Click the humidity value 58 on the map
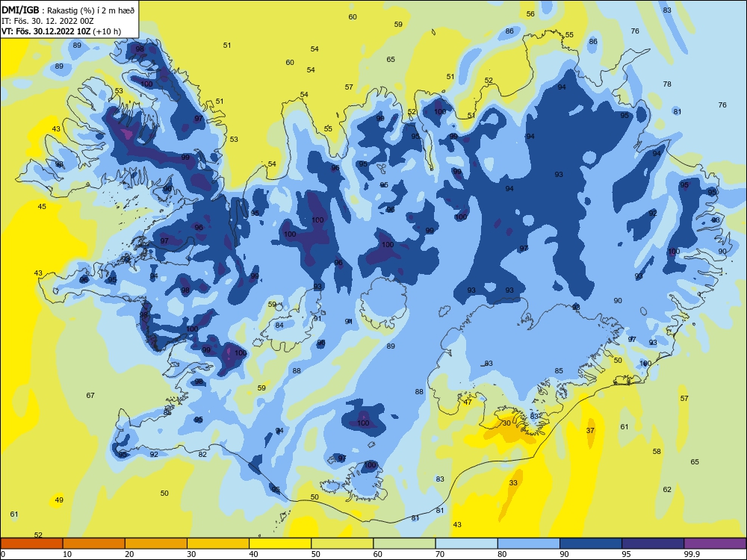The width and height of the screenshot is (747, 560). tap(657, 452)
